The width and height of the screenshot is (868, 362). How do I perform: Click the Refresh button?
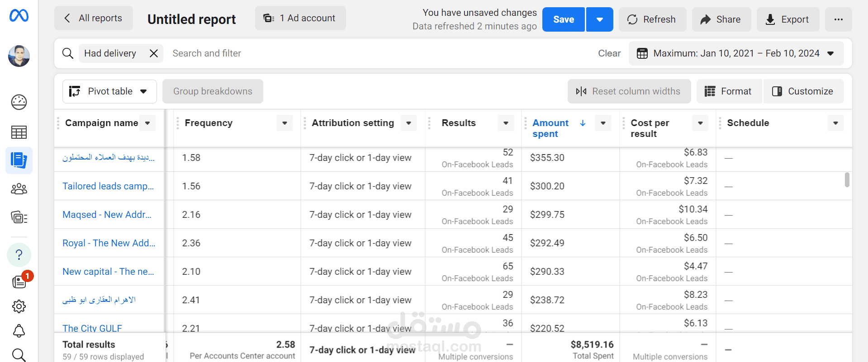pyautogui.click(x=652, y=19)
